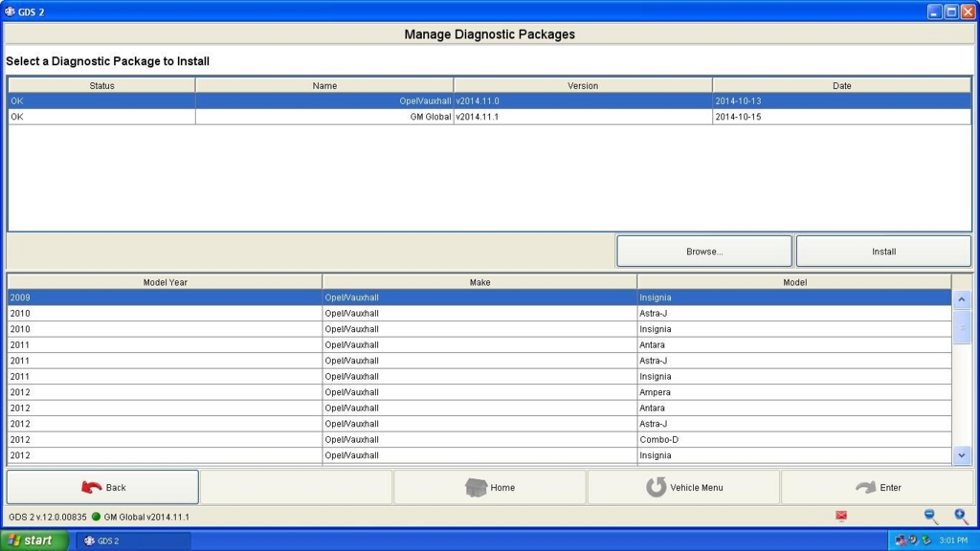This screenshot has width=980, height=551.
Task: Click the model list scrollbar thumb
Action: [x=962, y=327]
